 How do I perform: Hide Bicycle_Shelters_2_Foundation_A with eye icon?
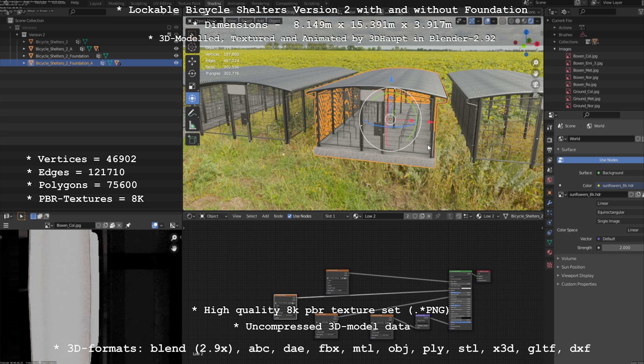pos(176,63)
